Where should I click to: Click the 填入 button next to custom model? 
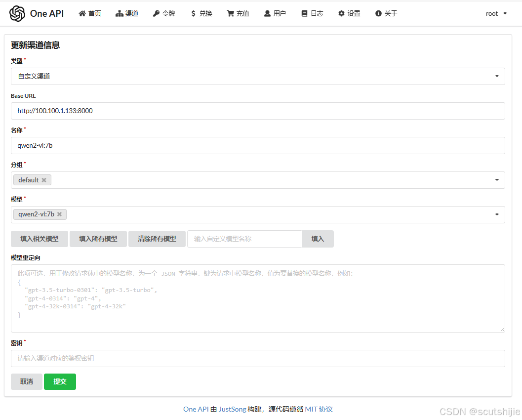point(318,239)
